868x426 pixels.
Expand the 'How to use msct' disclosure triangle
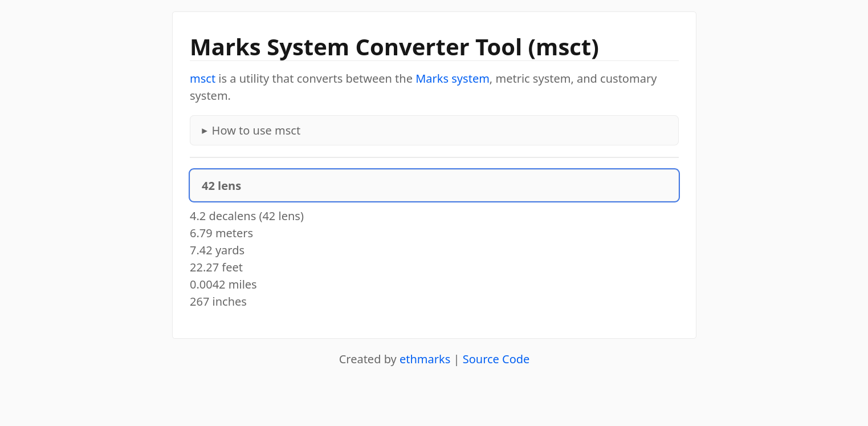point(205,131)
